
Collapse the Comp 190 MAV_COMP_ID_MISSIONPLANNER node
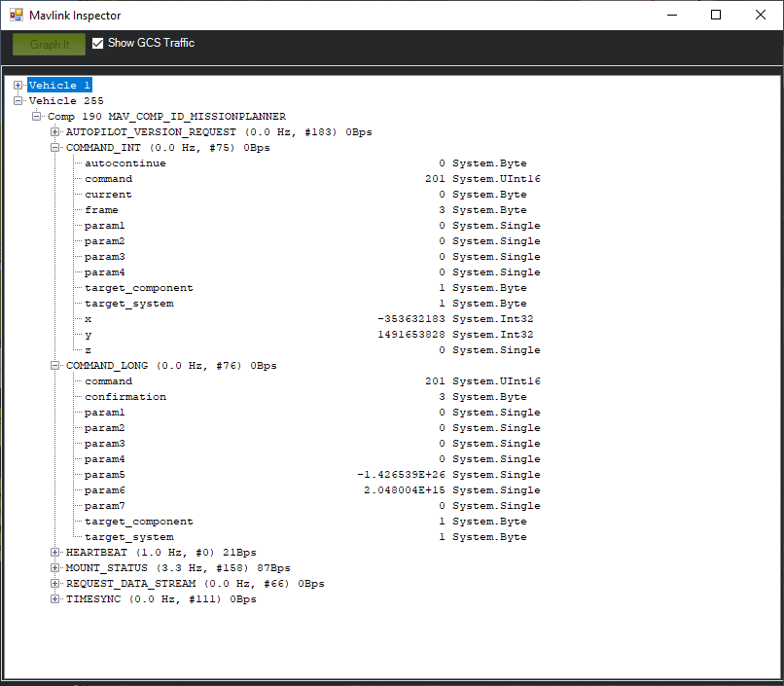coord(37,116)
